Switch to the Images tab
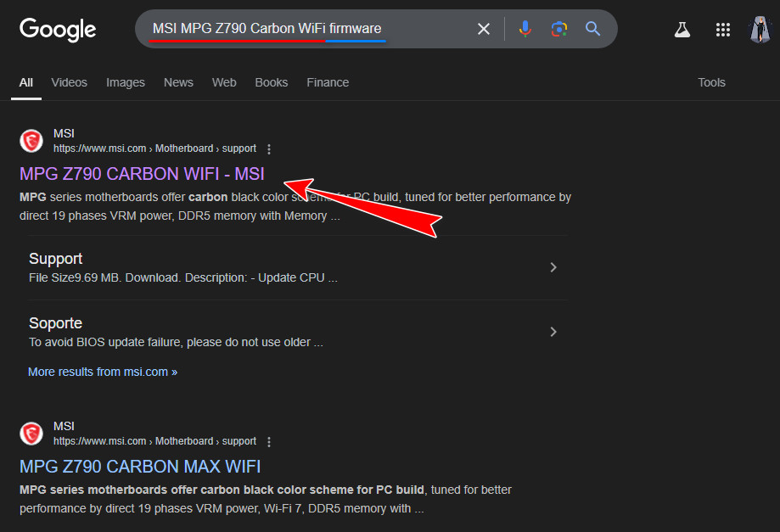Screen dimensions: 780x532 126,82
